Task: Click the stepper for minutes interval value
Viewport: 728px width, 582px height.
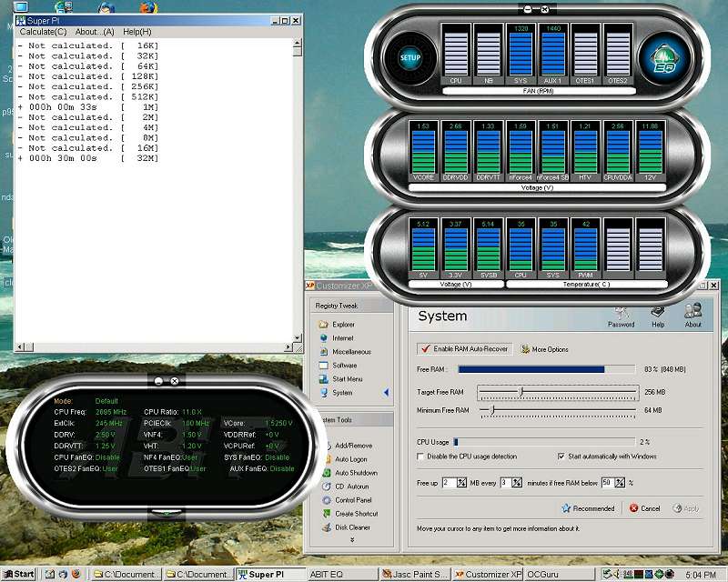Action: (x=516, y=483)
